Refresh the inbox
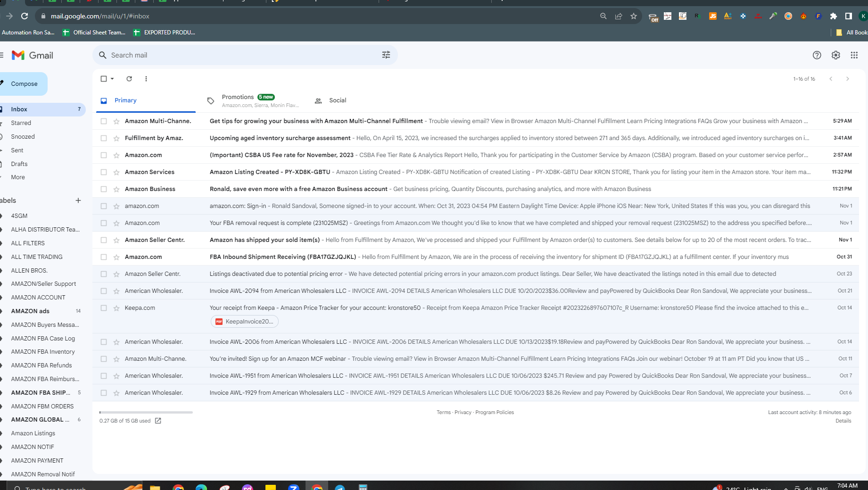The width and height of the screenshot is (868, 490). click(x=129, y=79)
